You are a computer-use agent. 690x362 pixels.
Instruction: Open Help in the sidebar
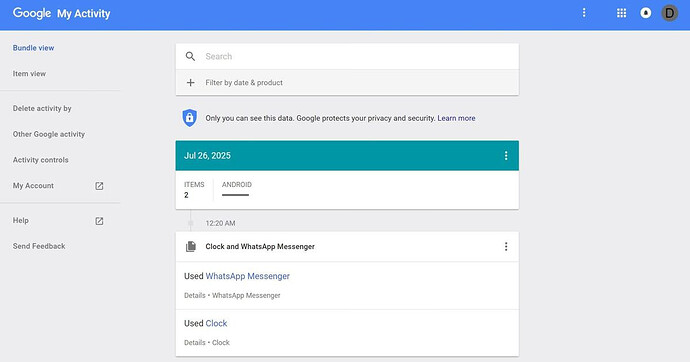(21, 220)
